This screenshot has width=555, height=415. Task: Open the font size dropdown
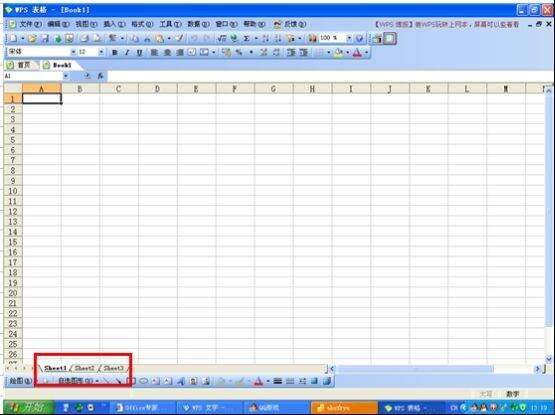coord(101,52)
